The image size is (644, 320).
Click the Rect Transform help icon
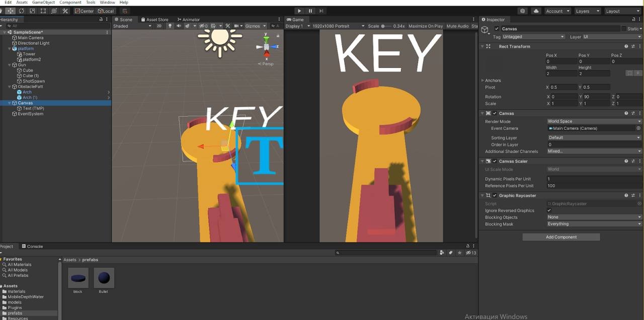coord(626,46)
